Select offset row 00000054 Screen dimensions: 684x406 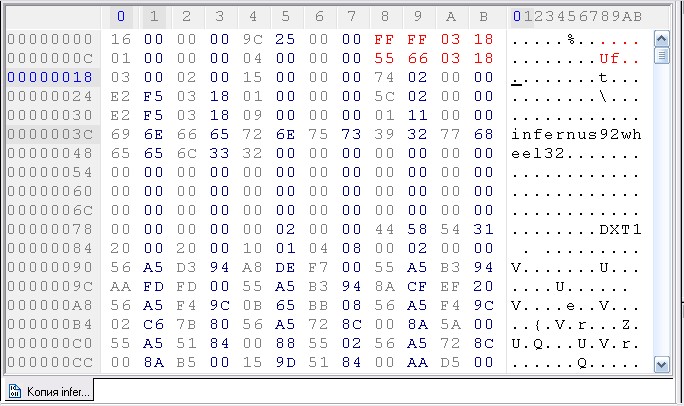click(50, 172)
